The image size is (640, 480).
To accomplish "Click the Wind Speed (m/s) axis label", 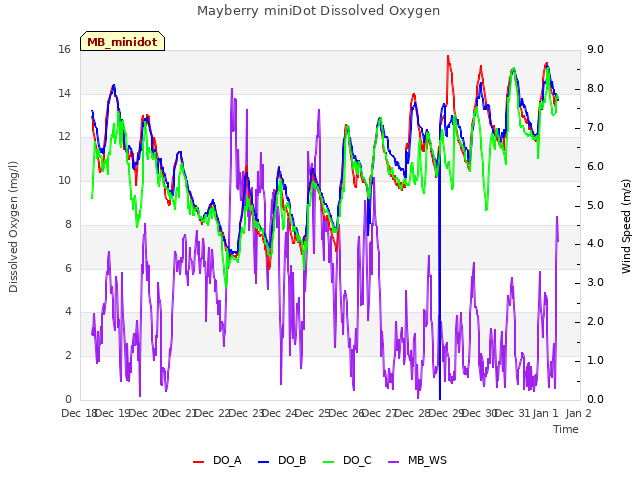I will point(626,226).
